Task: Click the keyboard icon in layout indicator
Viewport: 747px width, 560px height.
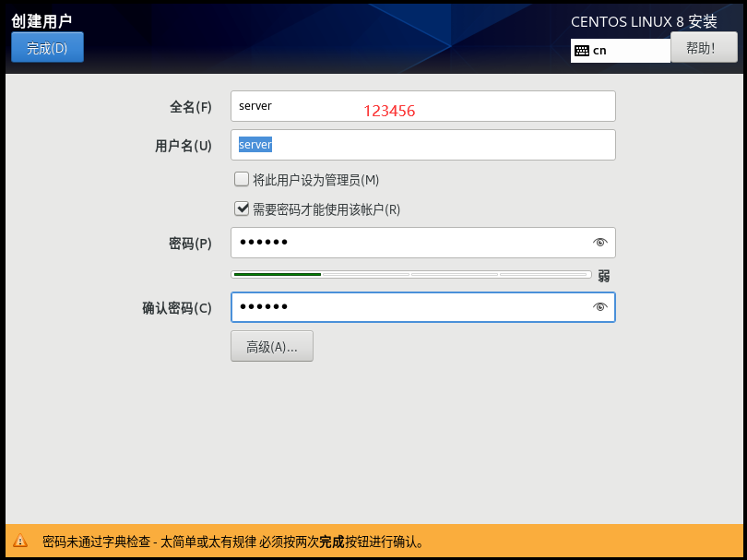Action: coord(581,51)
